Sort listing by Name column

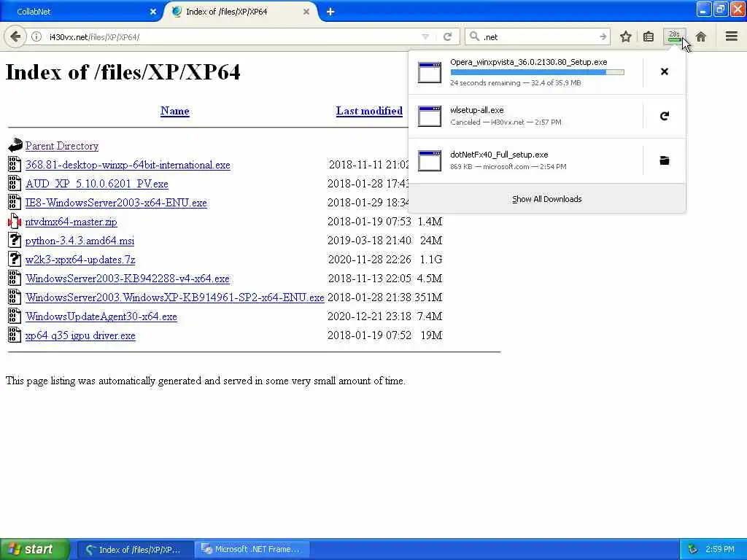pos(175,111)
